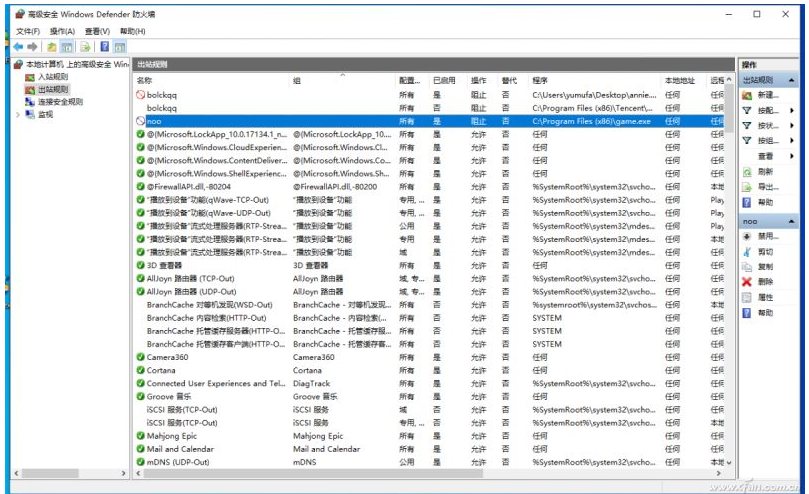This screenshot has height=494, width=809.
Task: Click 导出... export list action
Action: coord(768,187)
